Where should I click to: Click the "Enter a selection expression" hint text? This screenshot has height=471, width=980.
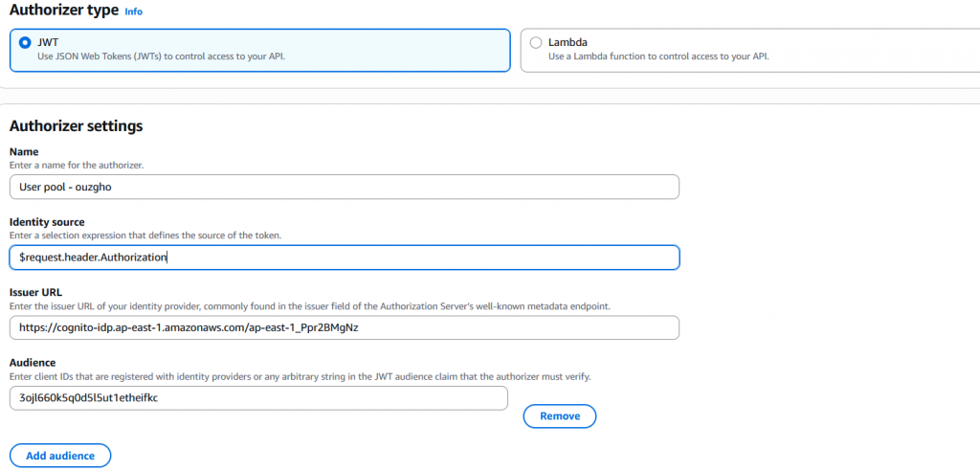coord(159,235)
